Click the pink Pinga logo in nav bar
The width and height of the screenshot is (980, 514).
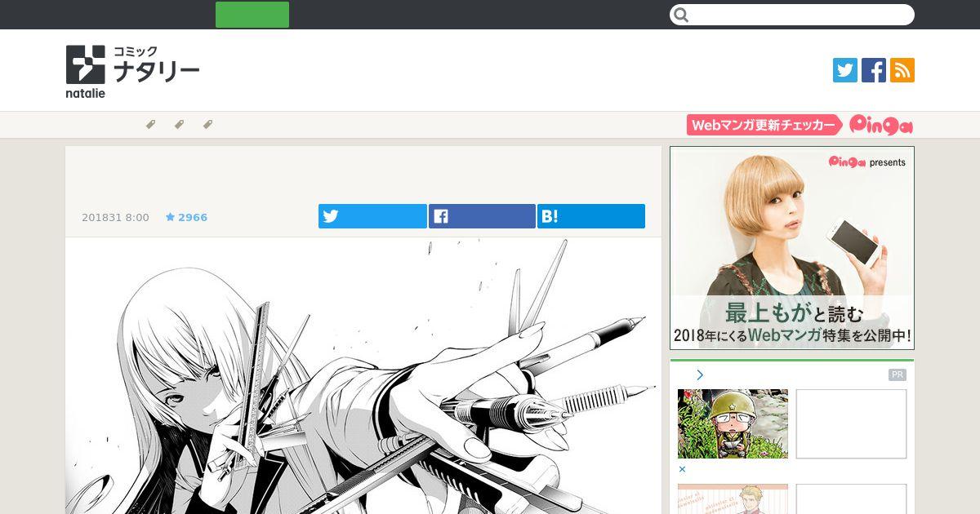pyautogui.click(x=881, y=125)
